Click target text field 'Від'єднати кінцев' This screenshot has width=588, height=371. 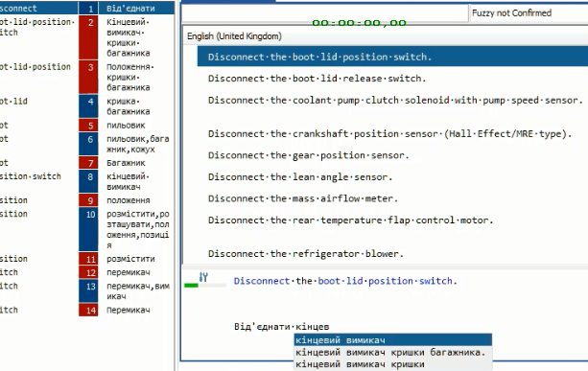282,326
